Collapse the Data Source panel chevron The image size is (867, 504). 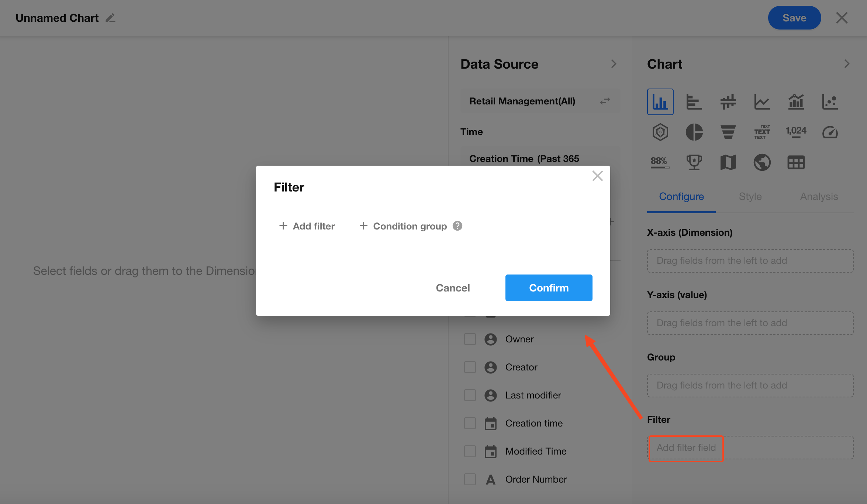(614, 64)
